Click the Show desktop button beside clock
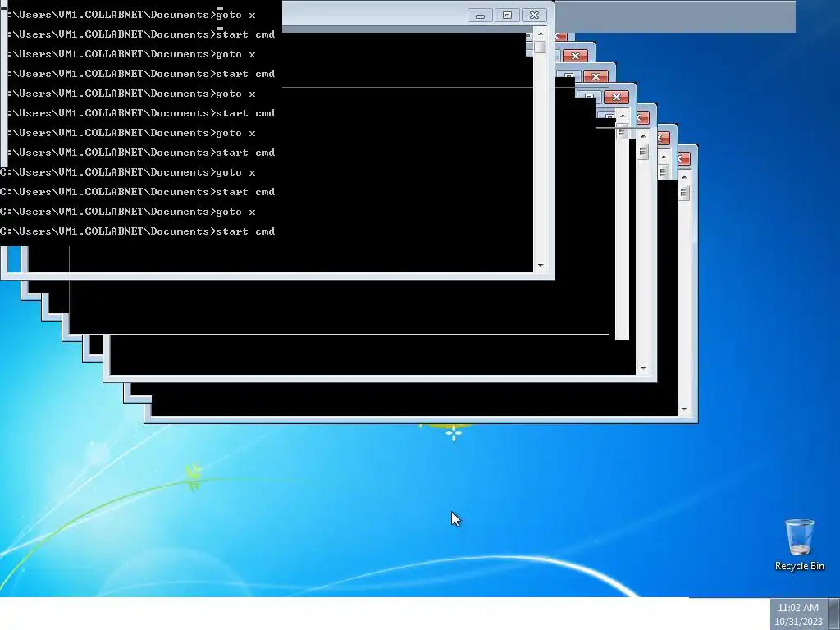Viewport: 840px width, 630px height. pos(833,614)
